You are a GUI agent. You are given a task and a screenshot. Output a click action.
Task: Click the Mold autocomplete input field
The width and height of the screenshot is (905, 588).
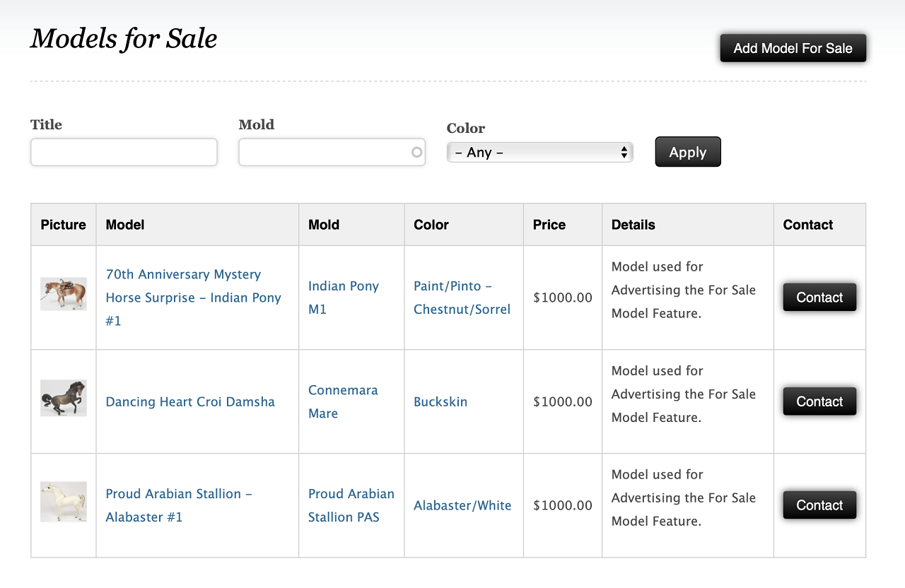click(x=324, y=152)
